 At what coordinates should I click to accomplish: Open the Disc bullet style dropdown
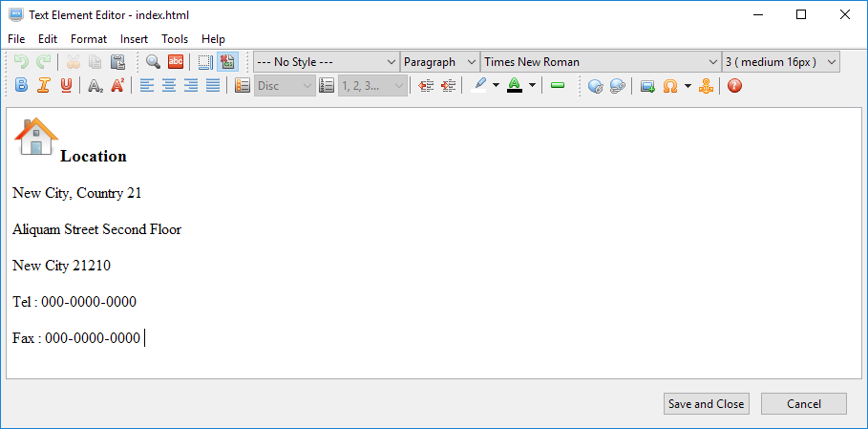(x=286, y=86)
